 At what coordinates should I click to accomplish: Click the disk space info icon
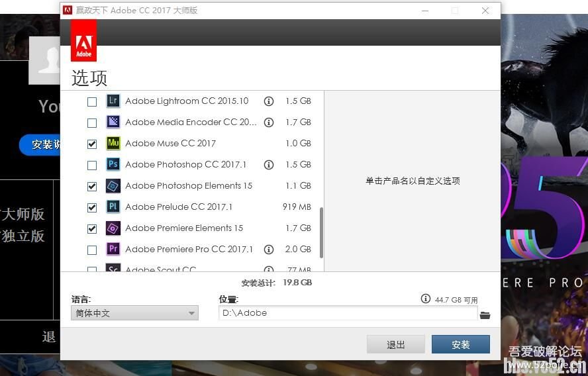pos(425,299)
